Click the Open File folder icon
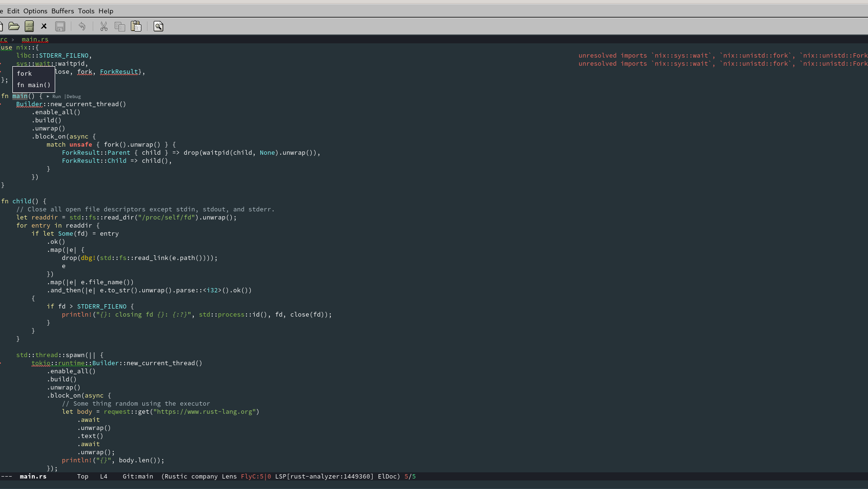The height and width of the screenshot is (489, 868). (x=14, y=26)
